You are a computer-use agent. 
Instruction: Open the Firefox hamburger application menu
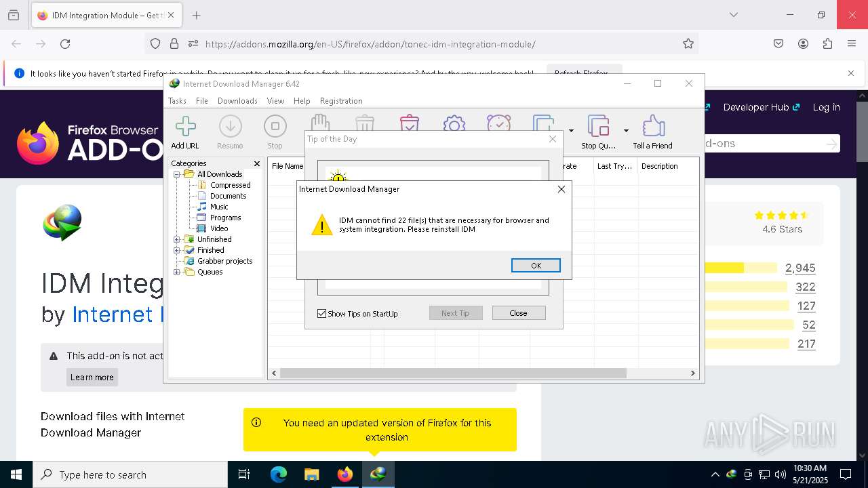[852, 44]
